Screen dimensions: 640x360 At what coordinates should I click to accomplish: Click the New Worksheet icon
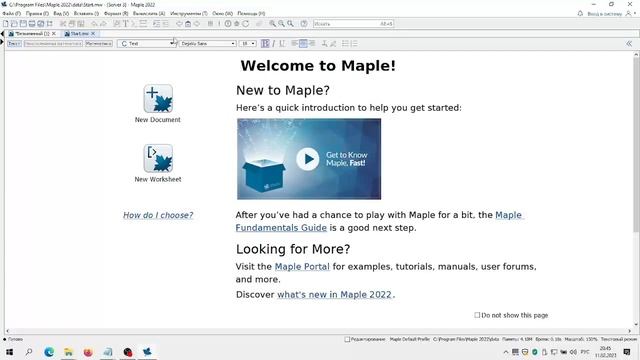click(x=158, y=158)
